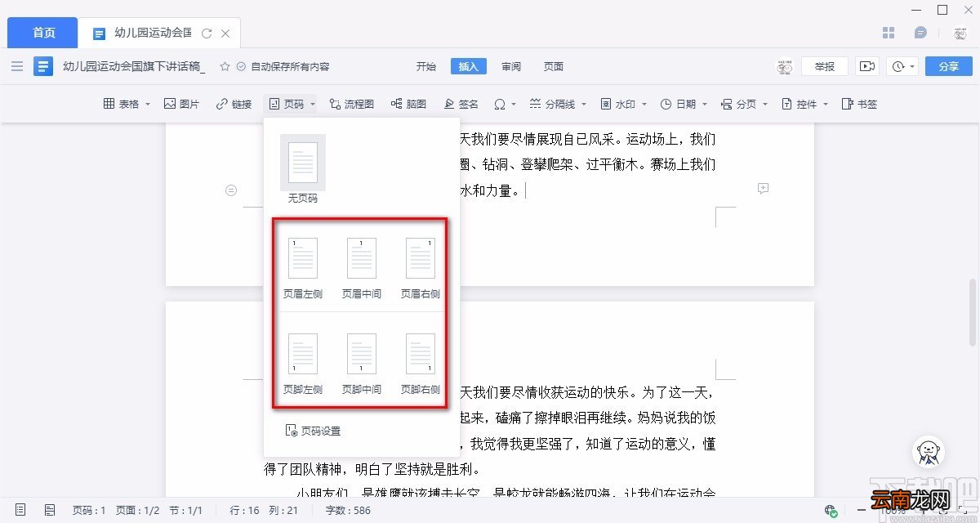
Task: Choose 页眉左侧 header left page number
Action: [x=302, y=267]
